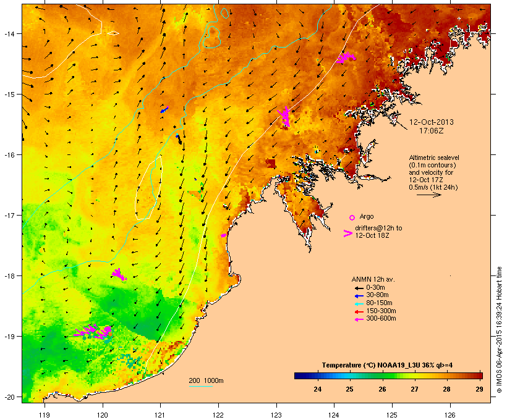Click the '25' colorbar tick label

coord(349,389)
